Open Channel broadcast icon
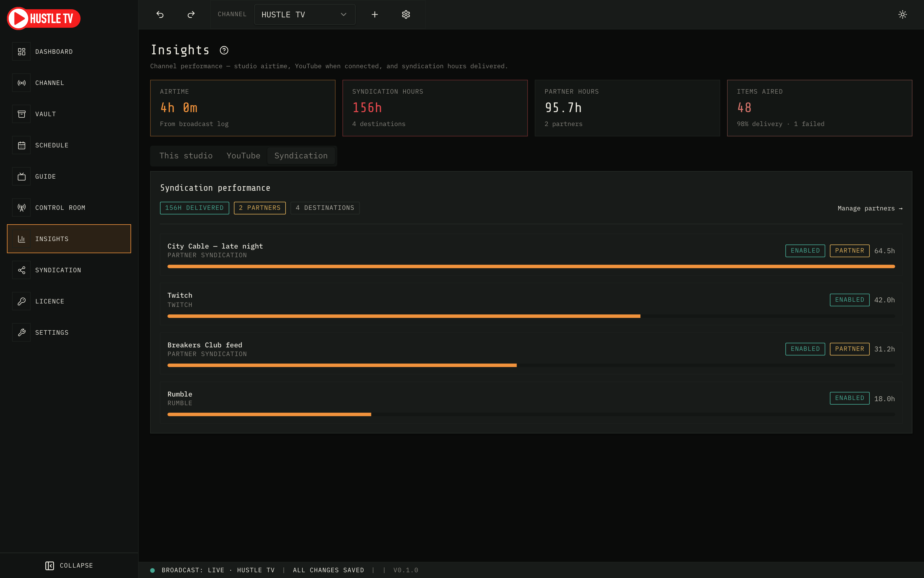 (x=21, y=83)
